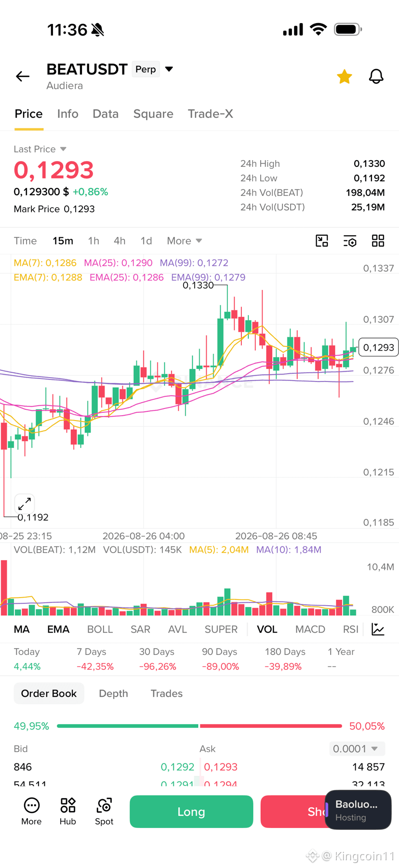Tap the bid/ask ratio bar
Screen dimensions: 399x868
coord(199,726)
